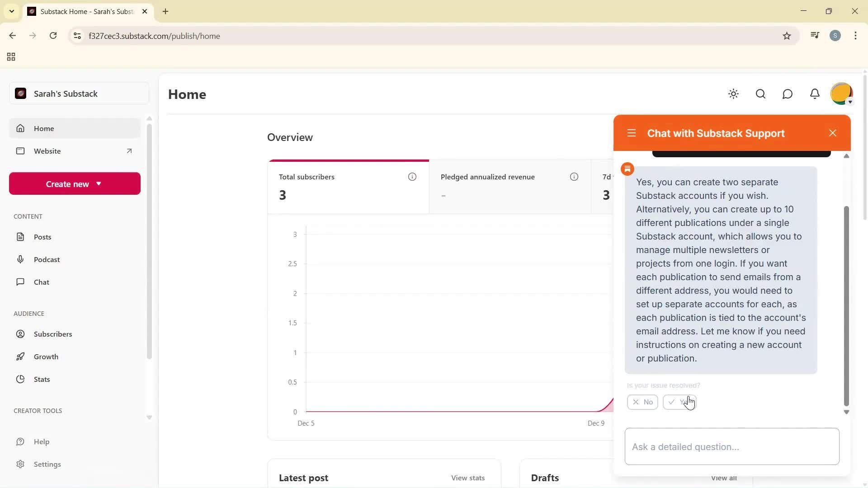Click the Total subscribers info icon
The width and height of the screenshot is (868, 488).
click(x=412, y=177)
